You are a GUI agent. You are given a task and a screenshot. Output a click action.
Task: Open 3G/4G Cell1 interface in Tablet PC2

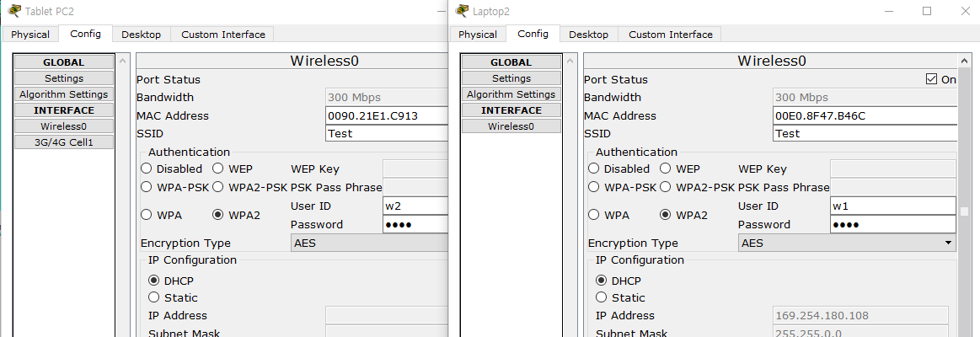64,142
